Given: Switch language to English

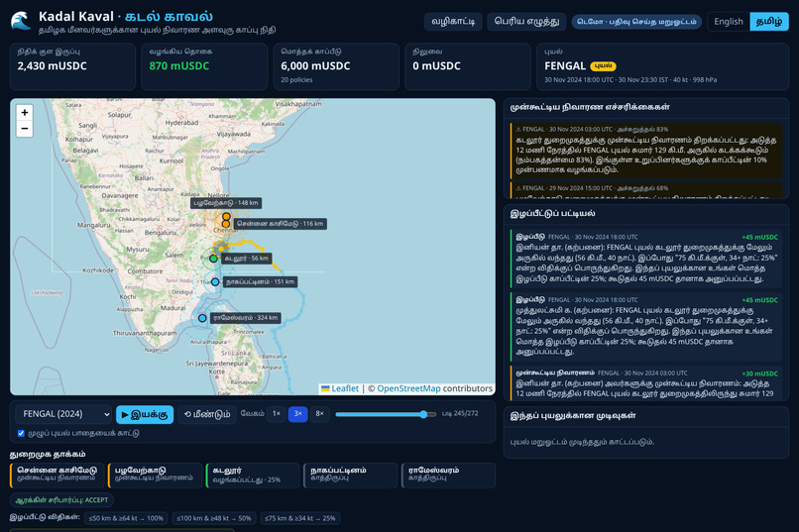Looking at the screenshot, I should pyautogui.click(x=729, y=22).
